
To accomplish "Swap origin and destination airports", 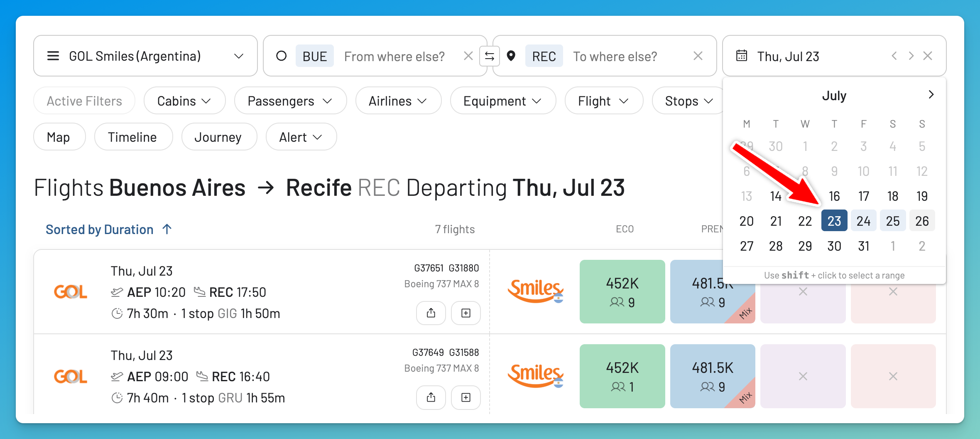I will tap(489, 56).
